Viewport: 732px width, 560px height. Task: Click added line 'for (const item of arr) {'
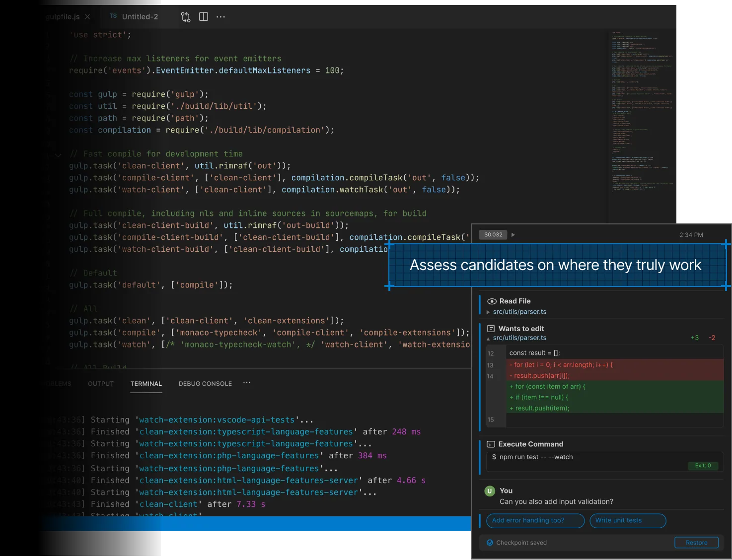547,386
